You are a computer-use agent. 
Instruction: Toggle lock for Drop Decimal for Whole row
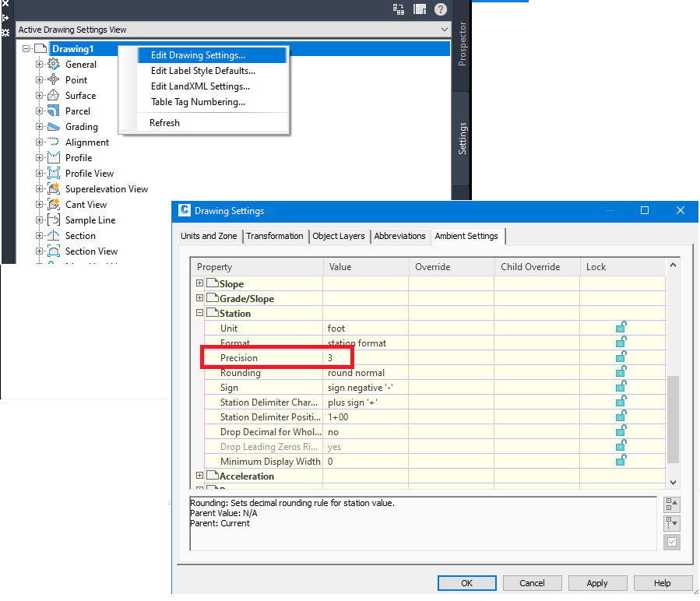[x=621, y=431]
